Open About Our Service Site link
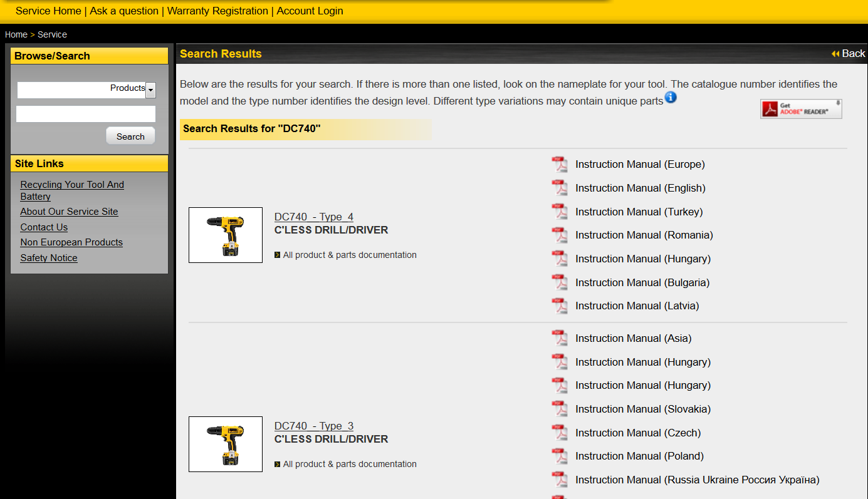 coord(69,212)
